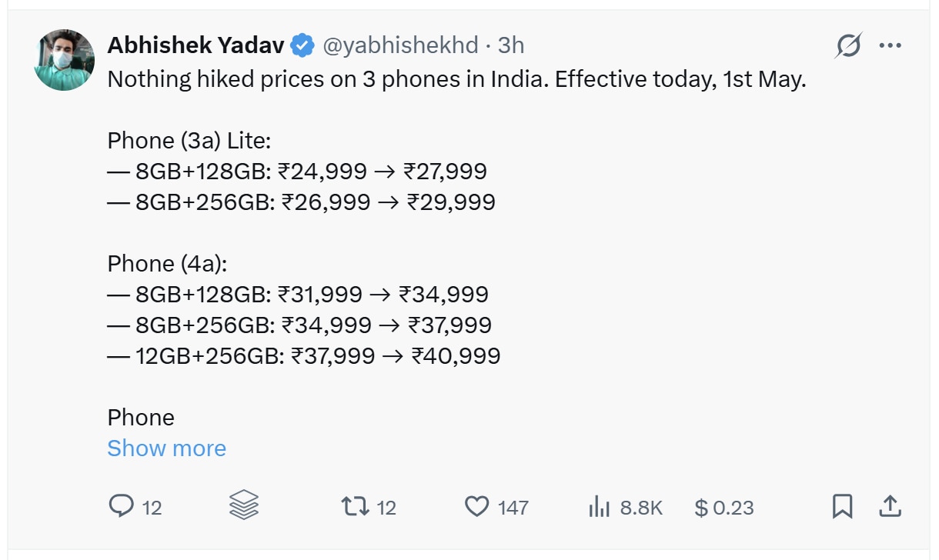Click the blue verified badge
This screenshot has height=560, width=939.
302,46
